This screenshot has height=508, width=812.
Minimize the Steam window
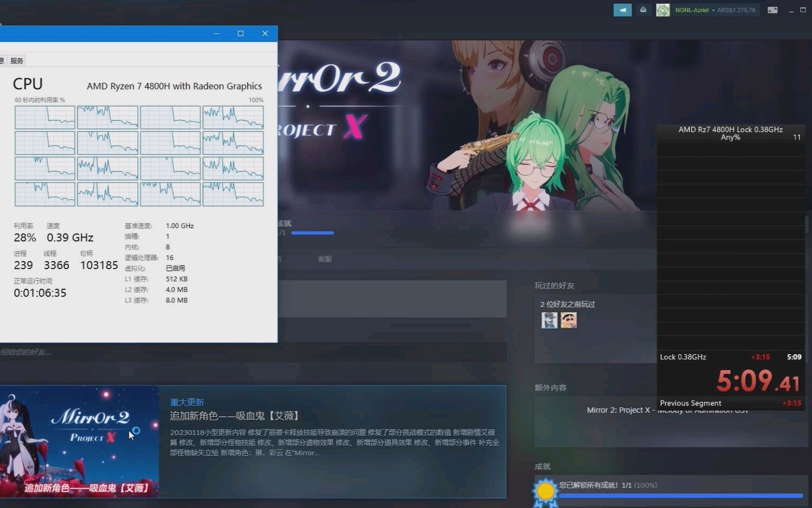click(x=791, y=11)
